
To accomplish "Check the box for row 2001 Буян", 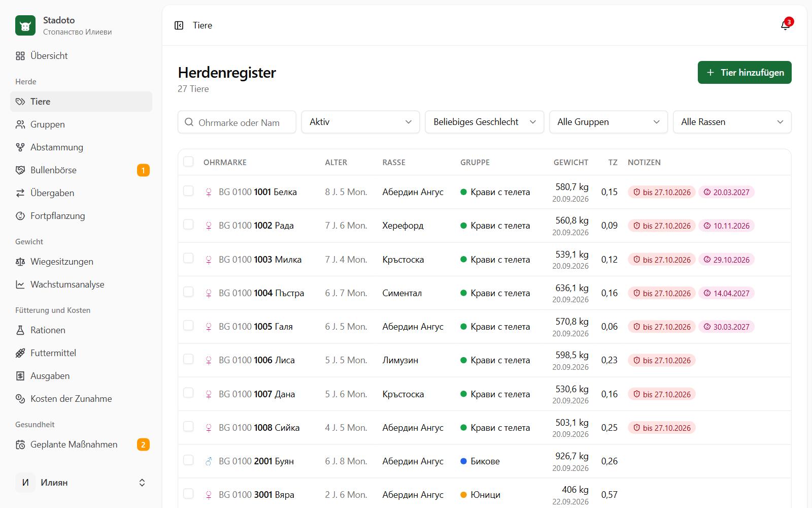I will tap(188, 460).
